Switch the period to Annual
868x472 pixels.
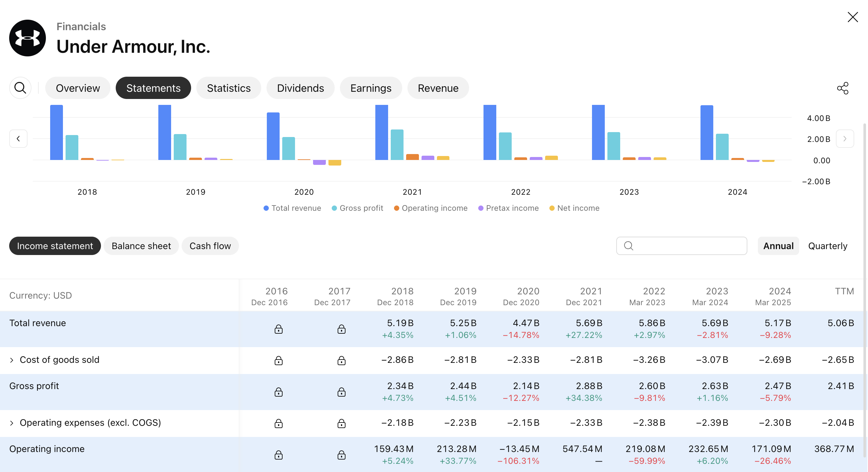tap(779, 246)
